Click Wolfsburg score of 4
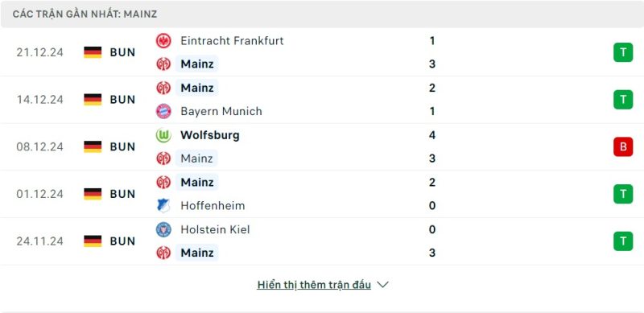 (431, 135)
